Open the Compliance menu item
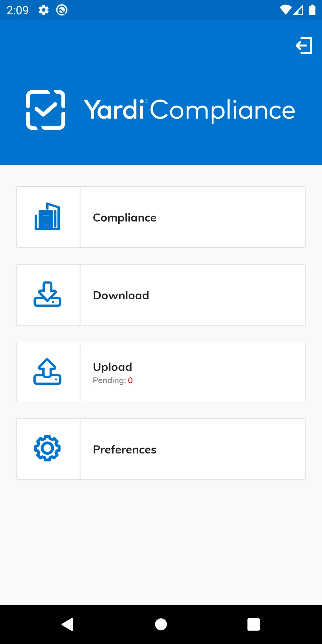This screenshot has height=644, width=322. 161,217
